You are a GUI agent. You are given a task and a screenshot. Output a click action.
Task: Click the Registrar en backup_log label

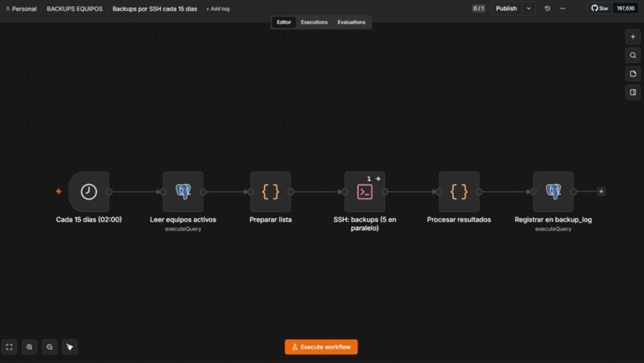coord(553,220)
